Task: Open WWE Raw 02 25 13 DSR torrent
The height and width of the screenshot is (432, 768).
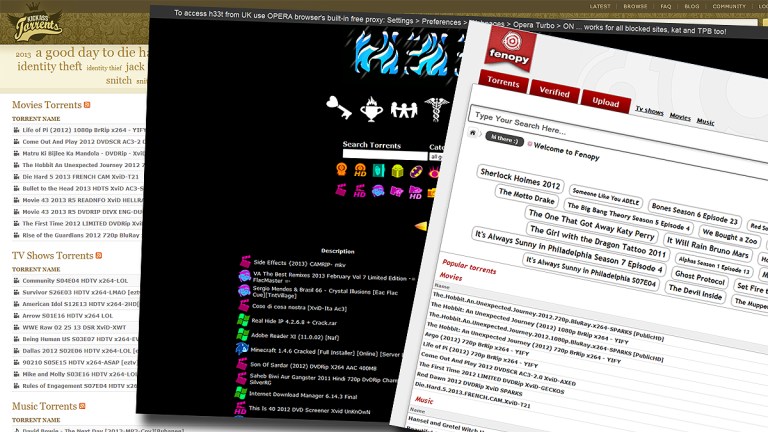Action: [x=74, y=327]
